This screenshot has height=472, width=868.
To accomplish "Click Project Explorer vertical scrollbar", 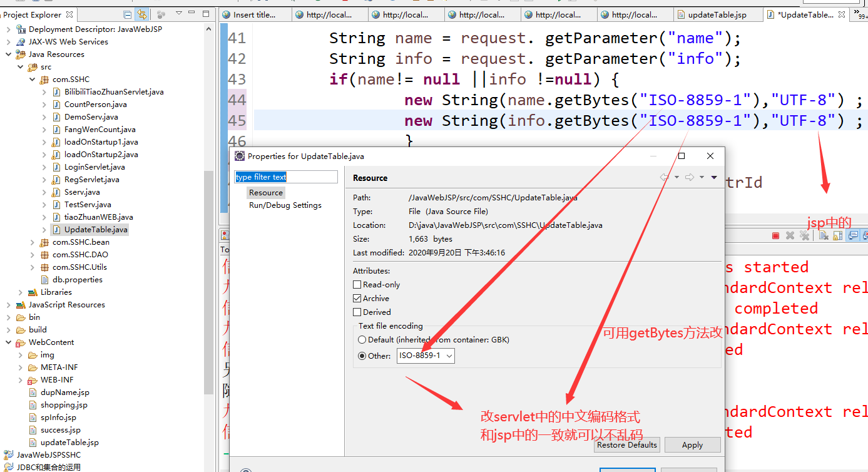I will pos(209,282).
